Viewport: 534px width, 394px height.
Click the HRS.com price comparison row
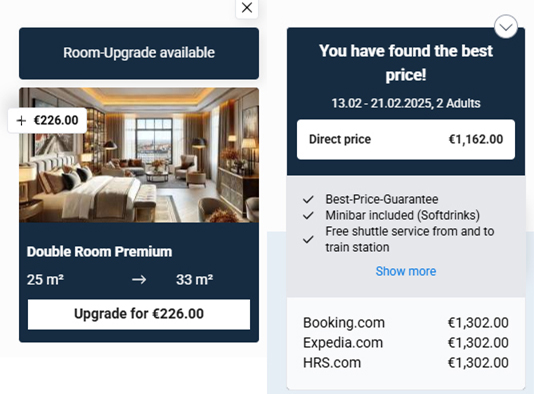[x=406, y=363]
